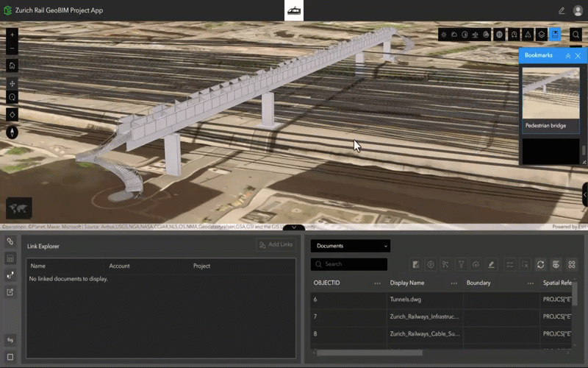Open the Documents layer dropdown
Viewport: 588px width, 368px height.
351,246
